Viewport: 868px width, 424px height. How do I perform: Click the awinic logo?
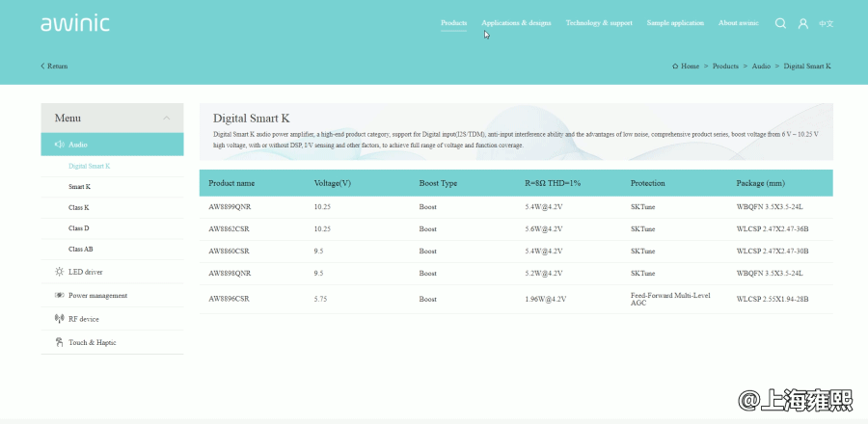[x=74, y=24]
